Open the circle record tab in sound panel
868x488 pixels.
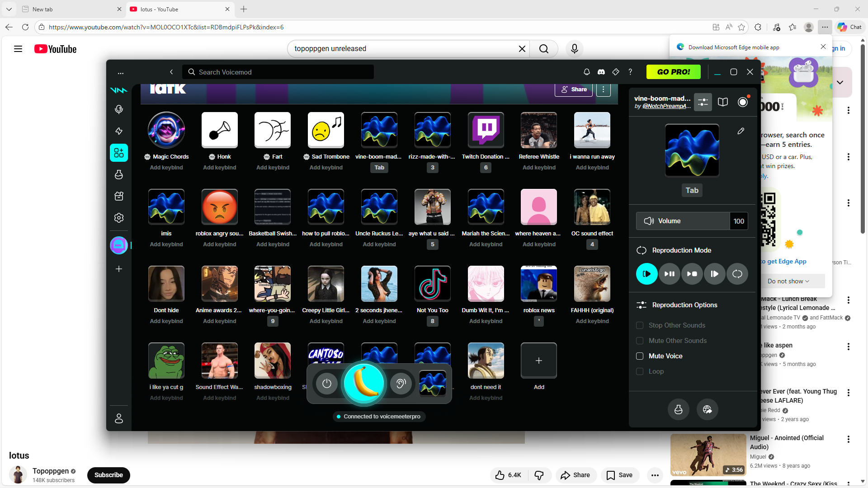pos(743,102)
